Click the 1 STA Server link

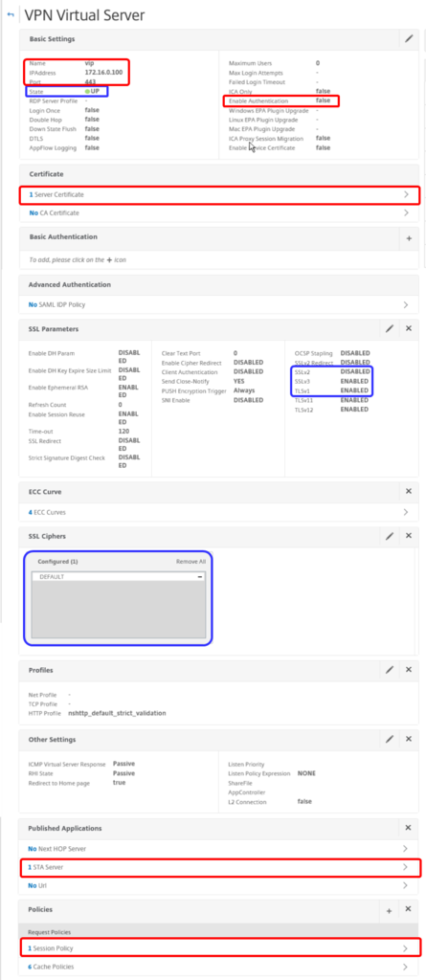tap(46, 867)
